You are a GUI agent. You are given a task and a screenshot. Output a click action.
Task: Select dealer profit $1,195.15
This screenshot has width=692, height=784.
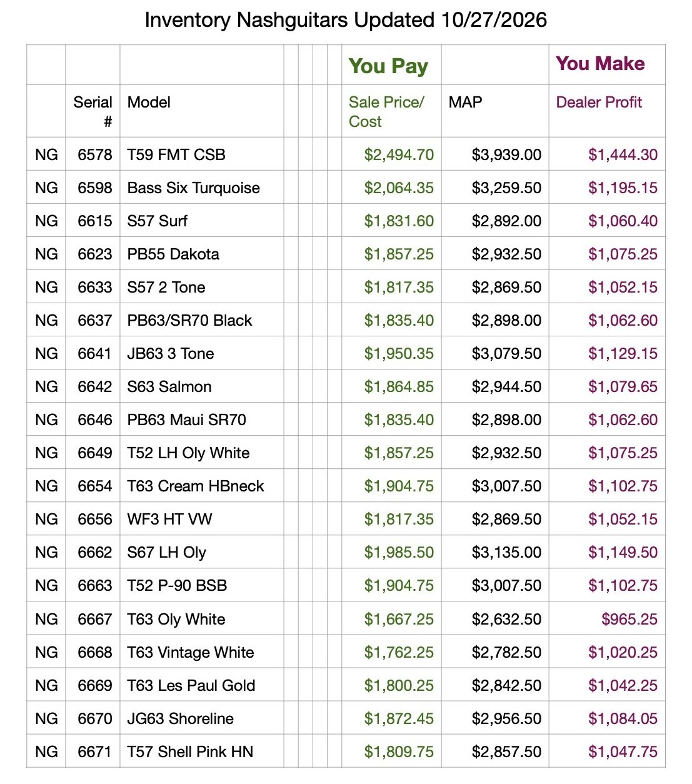pyautogui.click(x=623, y=188)
